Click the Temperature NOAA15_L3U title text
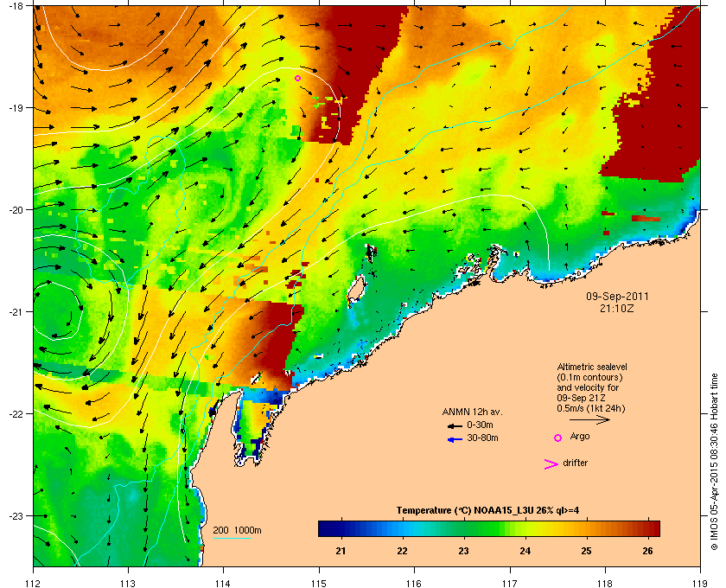Screen dimensions: 726x588 click(x=487, y=511)
